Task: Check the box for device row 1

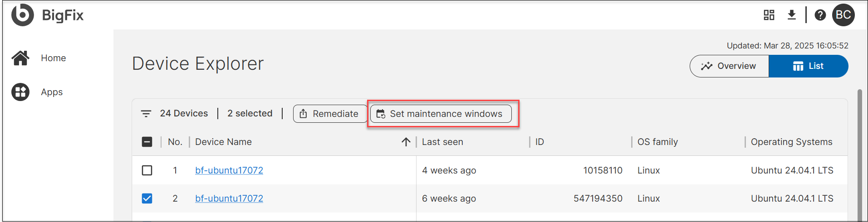Action: coord(147,170)
